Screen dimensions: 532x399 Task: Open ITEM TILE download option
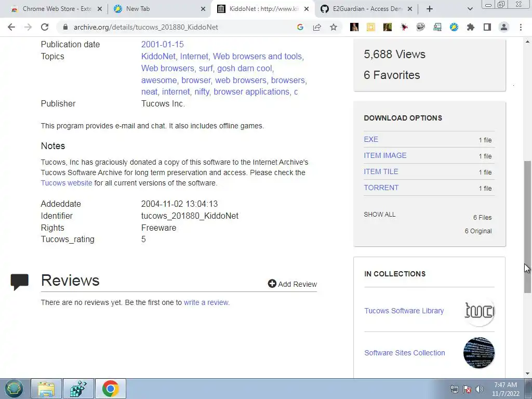(x=381, y=171)
